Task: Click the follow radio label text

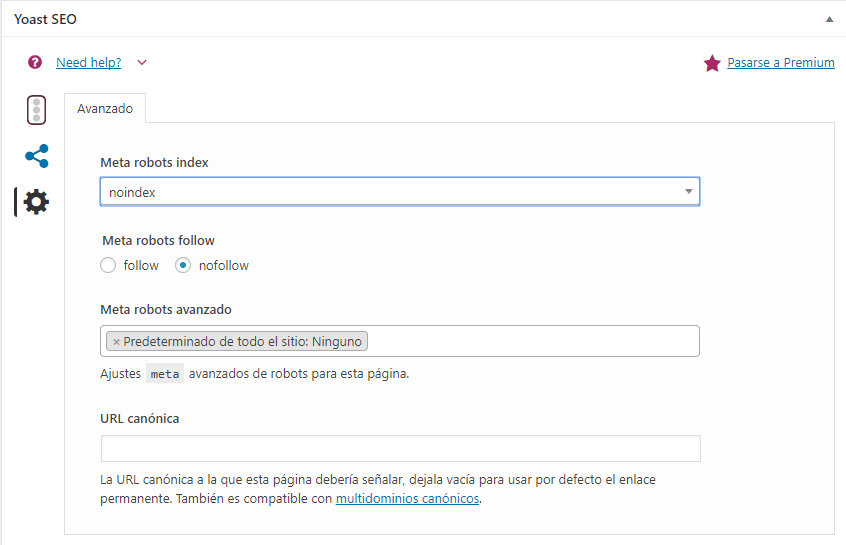Action: (141, 265)
